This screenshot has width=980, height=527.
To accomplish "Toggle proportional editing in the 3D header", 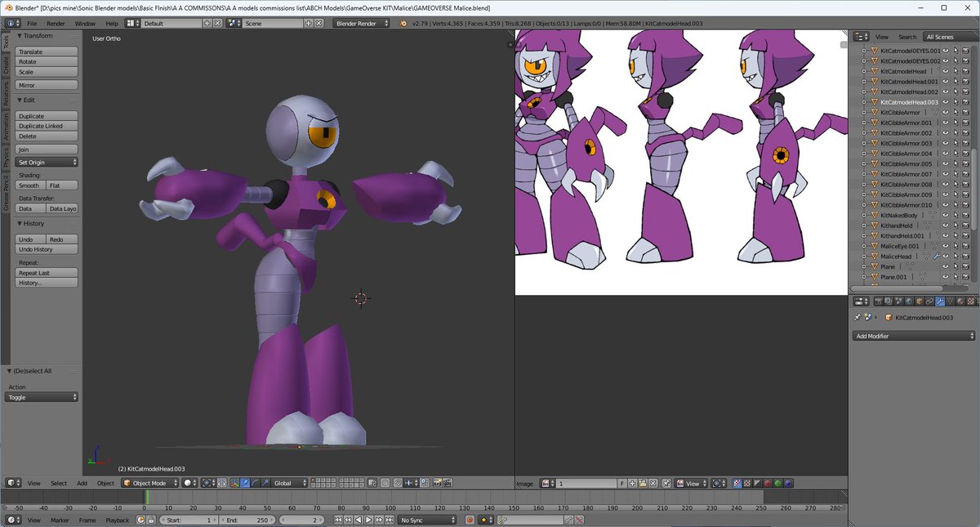I will 385,483.
